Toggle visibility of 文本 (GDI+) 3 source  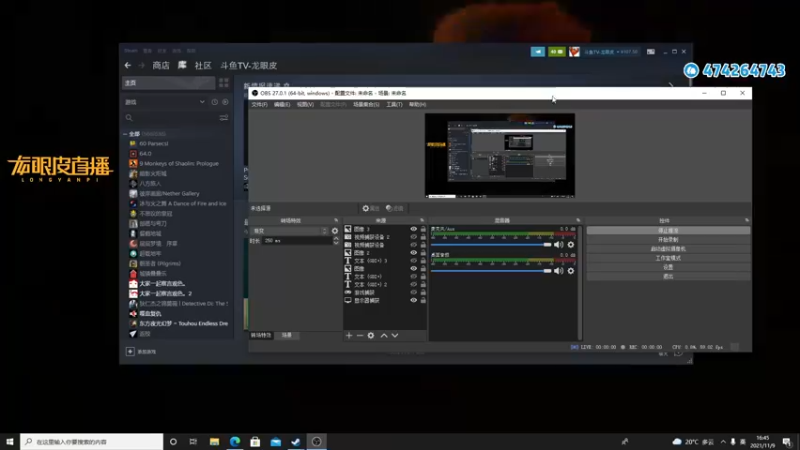(x=413, y=261)
